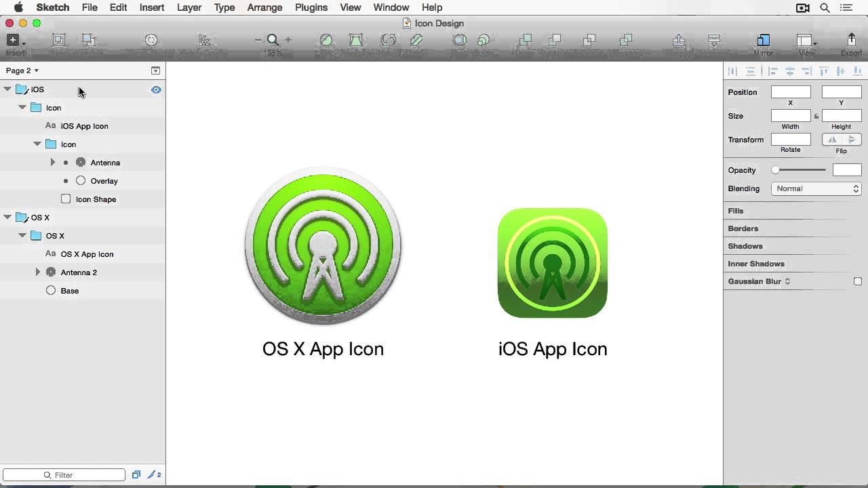Open the Type menu

224,7
